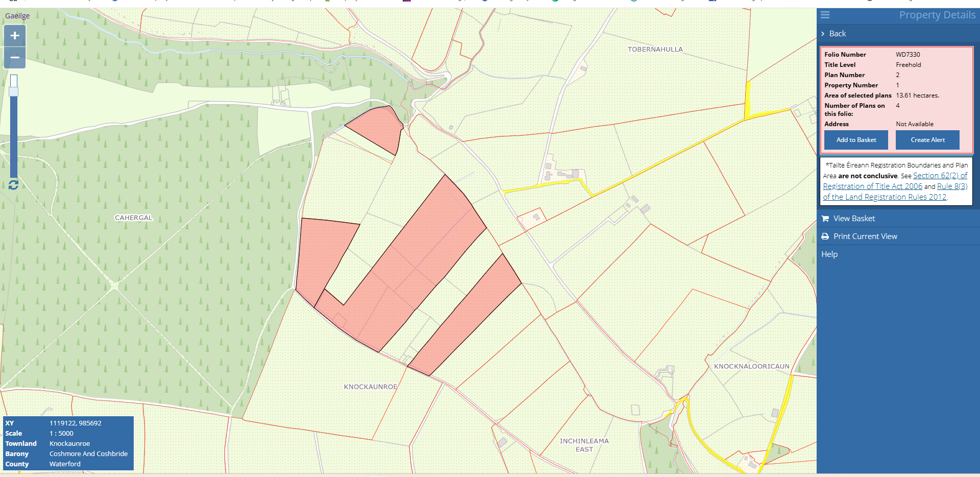Click the zoom out minus button

tap(15, 58)
